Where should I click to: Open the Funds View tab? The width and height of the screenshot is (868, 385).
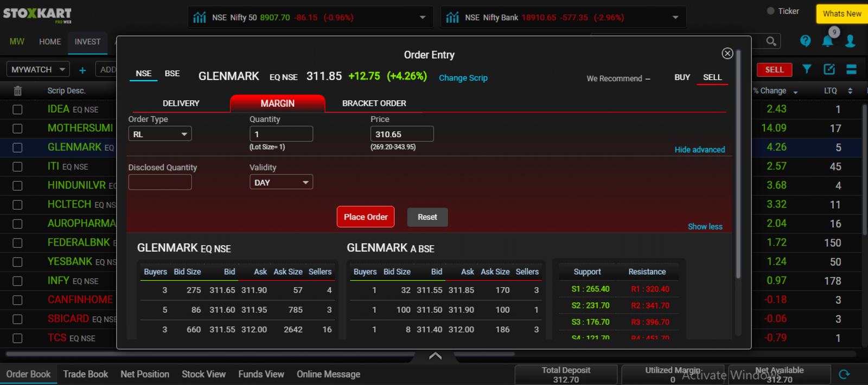point(261,374)
